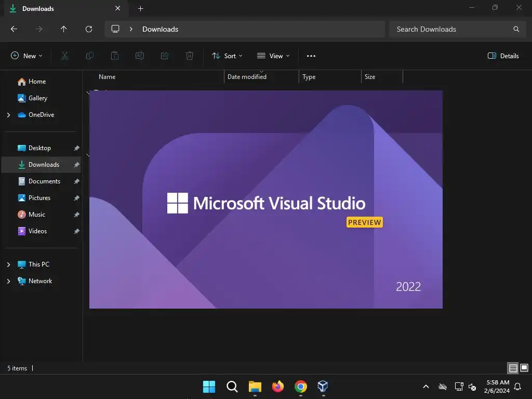Open the Music folder

37,215
